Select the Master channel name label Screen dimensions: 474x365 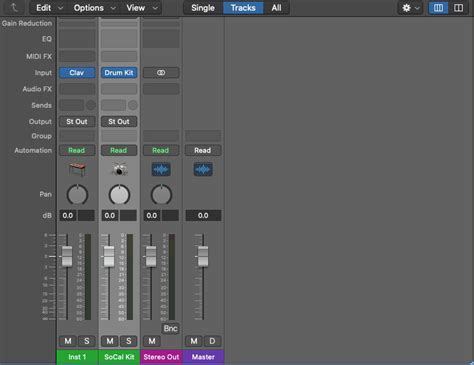(203, 357)
